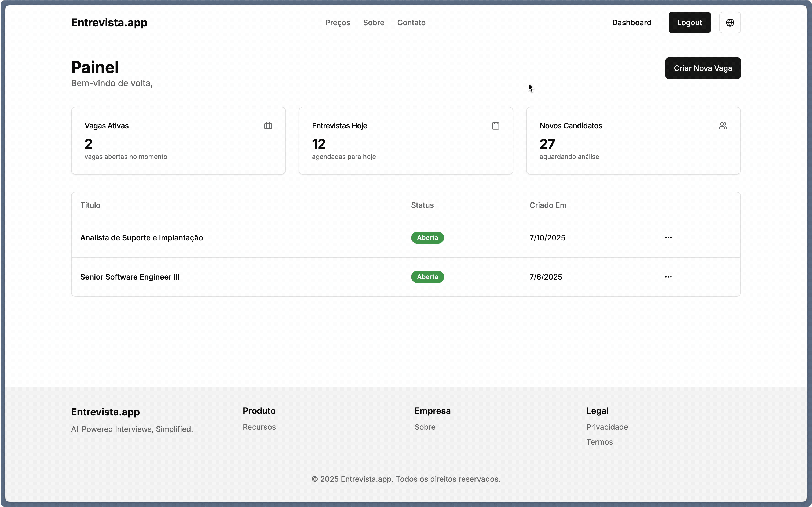Image resolution: width=812 pixels, height=507 pixels.
Task: Click 'vagas abertas no momento' caption
Action: click(x=126, y=157)
